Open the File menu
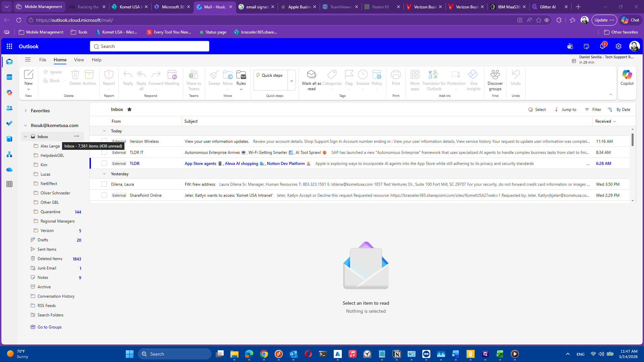 coord(43,60)
